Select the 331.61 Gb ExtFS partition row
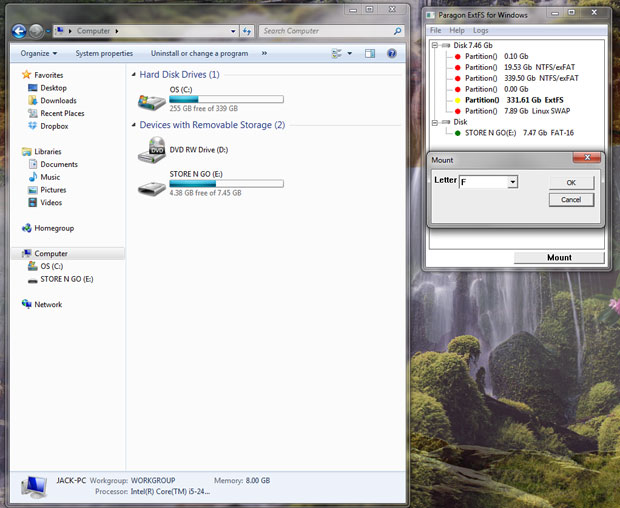Image resolution: width=620 pixels, height=508 pixels. pos(514,100)
